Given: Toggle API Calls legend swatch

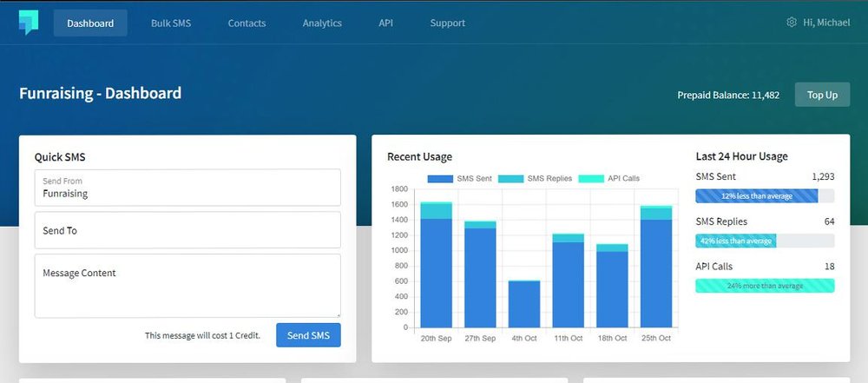Looking at the screenshot, I should coord(591,179).
